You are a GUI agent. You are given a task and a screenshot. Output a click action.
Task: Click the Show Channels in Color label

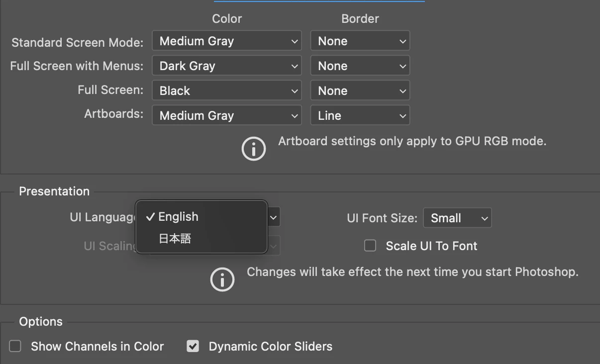(97, 347)
